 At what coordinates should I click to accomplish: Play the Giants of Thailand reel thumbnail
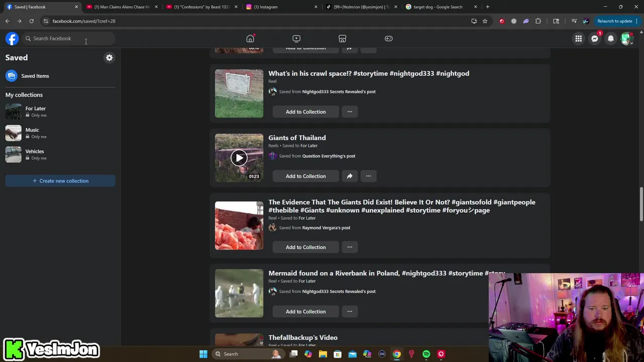pyautogui.click(x=239, y=158)
